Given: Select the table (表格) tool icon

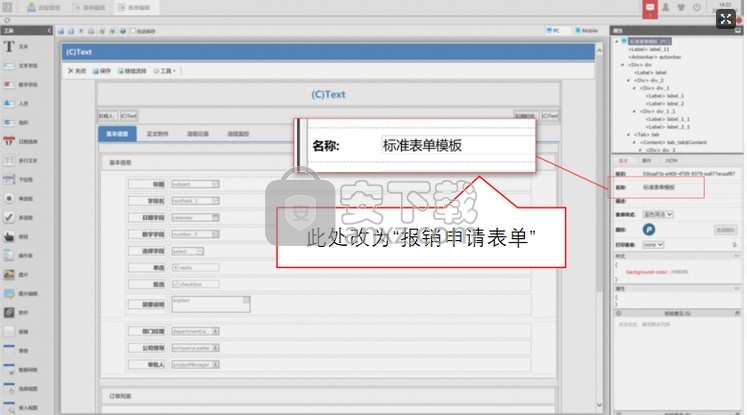Looking at the screenshot, I should point(9,351).
